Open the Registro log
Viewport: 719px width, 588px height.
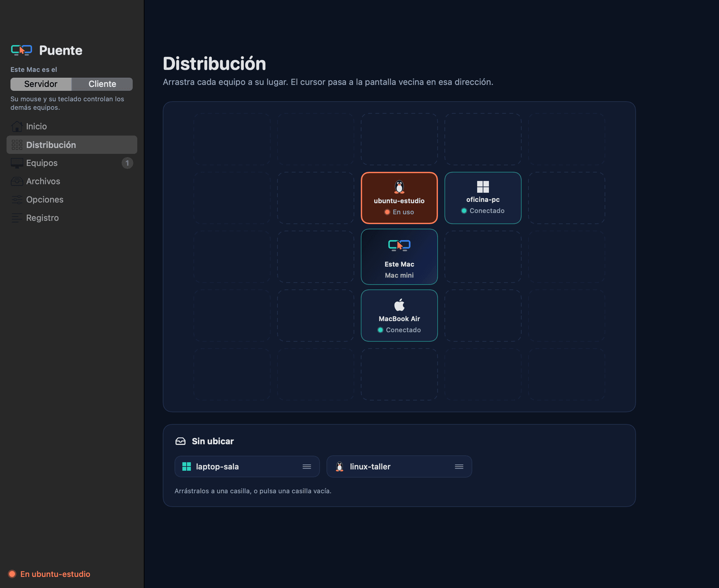point(72,218)
